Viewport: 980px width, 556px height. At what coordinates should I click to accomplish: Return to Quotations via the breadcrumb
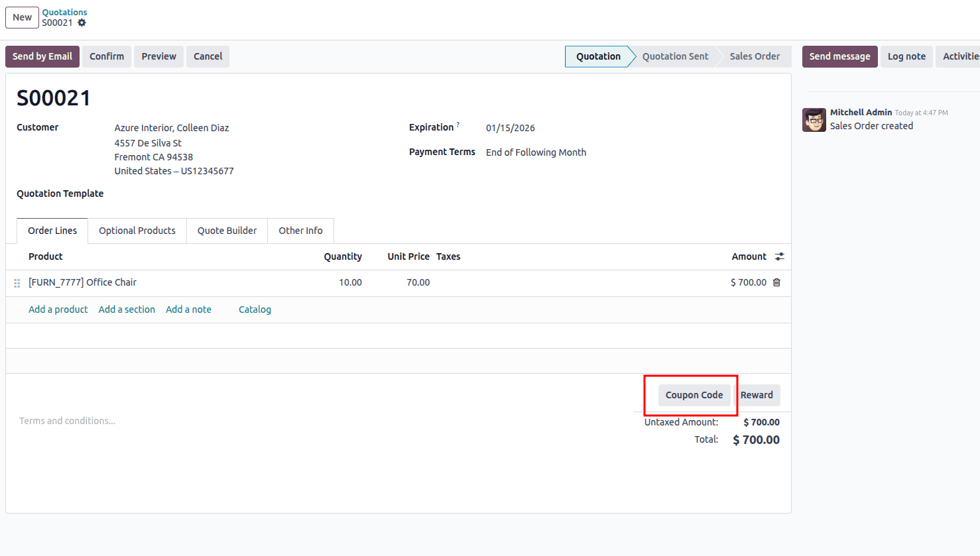(64, 11)
